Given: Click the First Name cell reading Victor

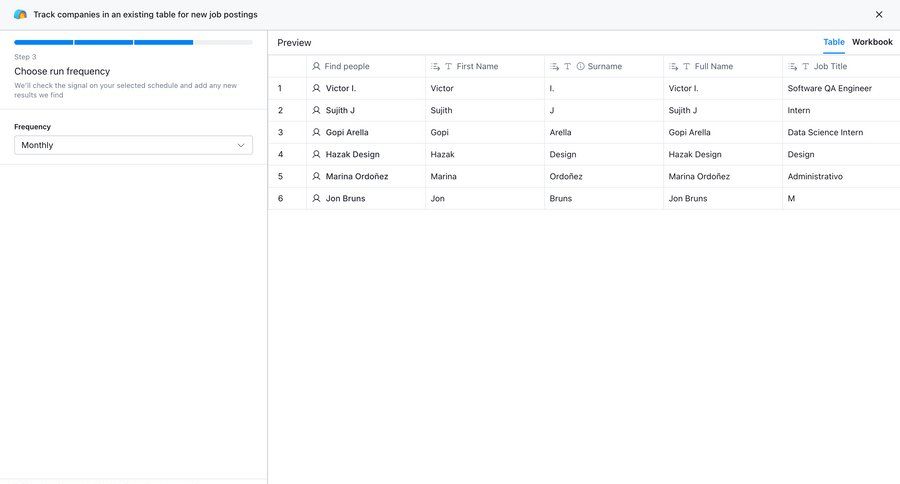Looking at the screenshot, I should 484,88.
